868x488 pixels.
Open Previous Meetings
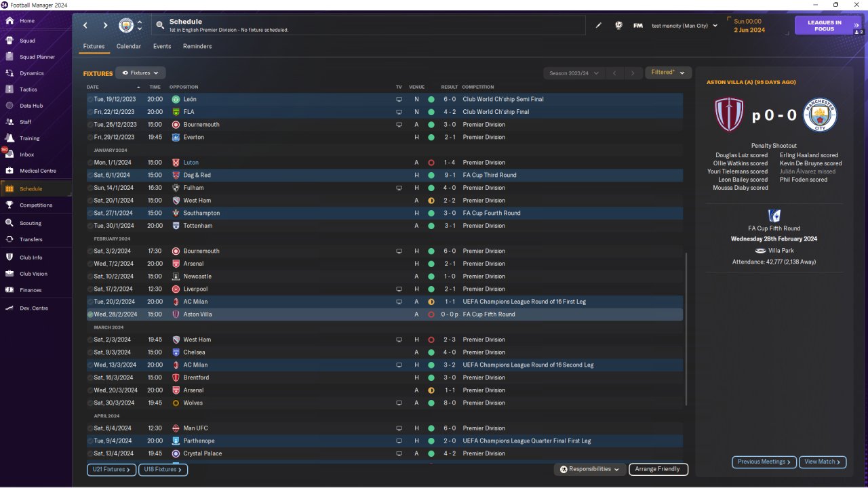point(764,462)
